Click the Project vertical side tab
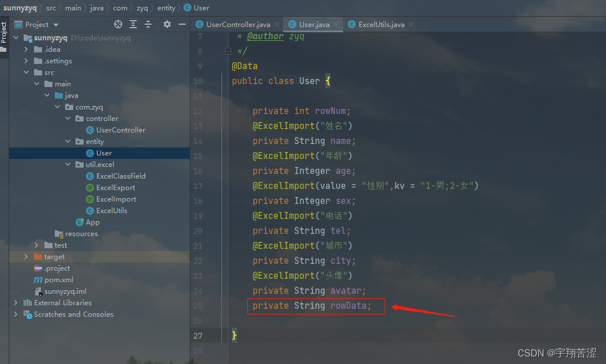 4,32
